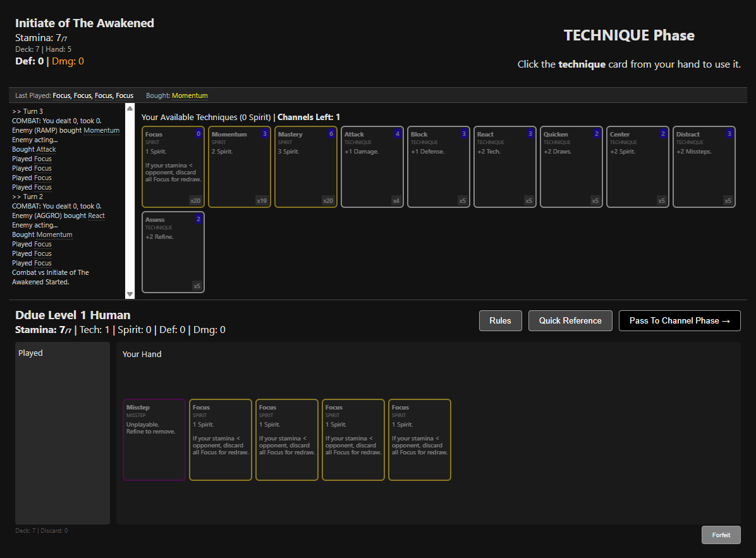
Task: Select the Distract technique card
Action: (x=704, y=167)
